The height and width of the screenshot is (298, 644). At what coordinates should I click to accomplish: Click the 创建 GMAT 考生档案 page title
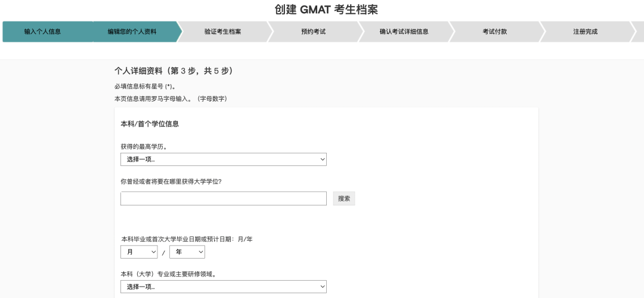[x=326, y=10]
